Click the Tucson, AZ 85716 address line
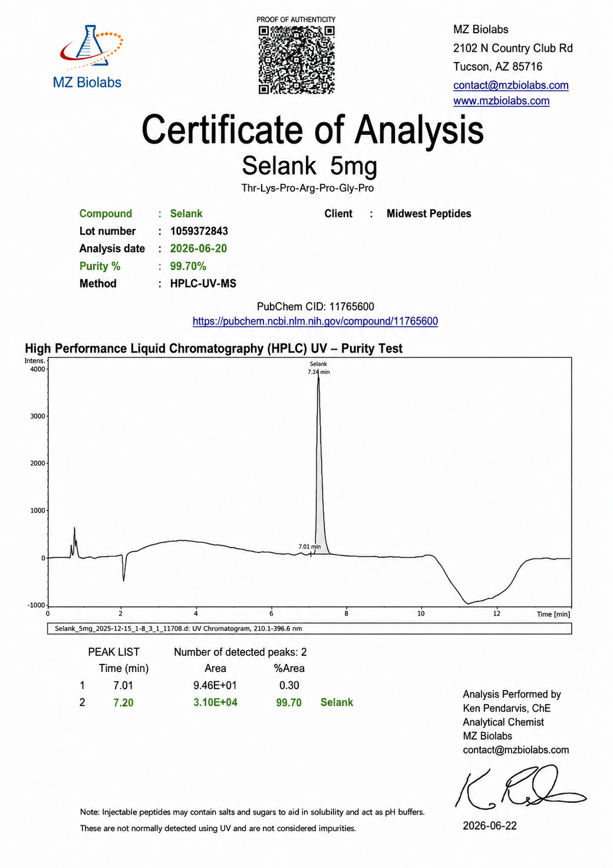 [x=498, y=67]
